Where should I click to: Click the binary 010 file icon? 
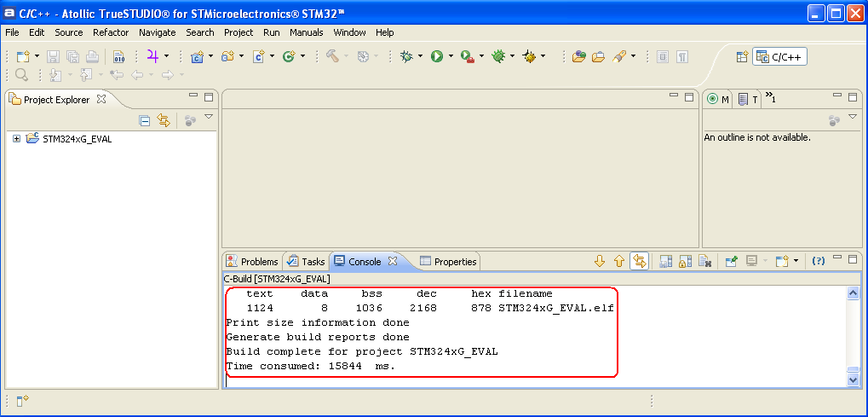pyautogui.click(x=119, y=56)
